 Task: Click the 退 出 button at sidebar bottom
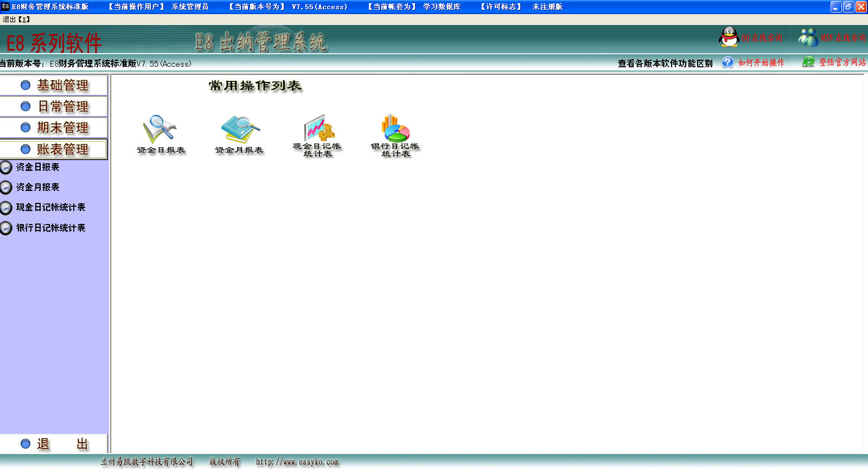tap(54, 444)
